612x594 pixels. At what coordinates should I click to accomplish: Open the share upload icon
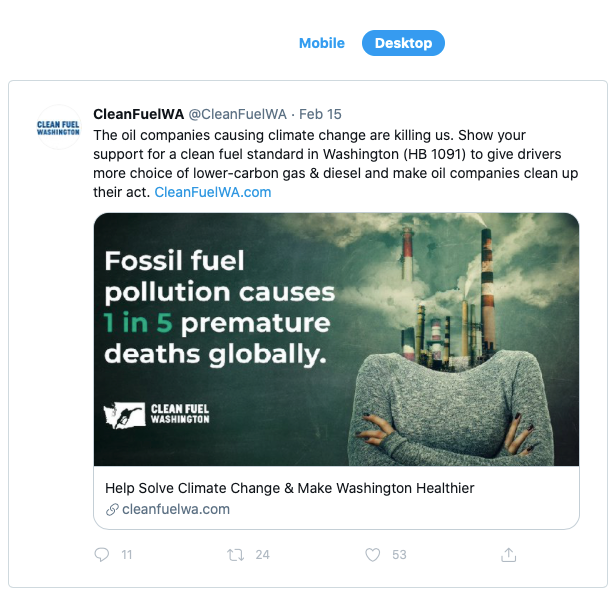tap(508, 554)
